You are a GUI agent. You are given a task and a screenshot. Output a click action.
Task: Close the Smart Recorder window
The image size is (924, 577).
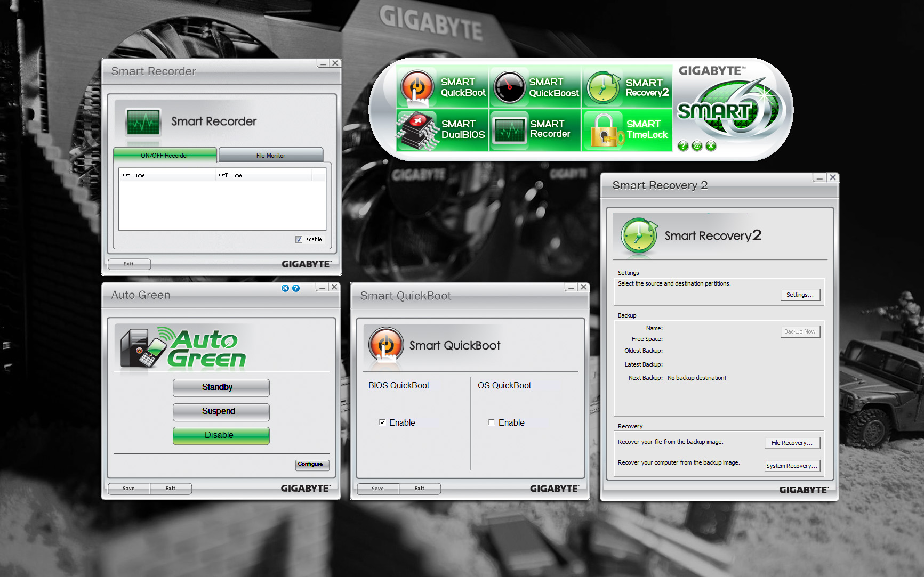coord(335,63)
